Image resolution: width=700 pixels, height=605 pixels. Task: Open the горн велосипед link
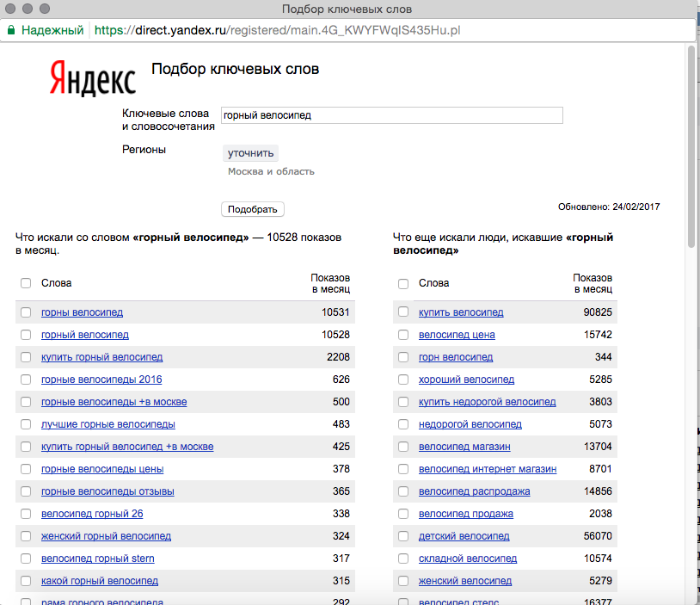(456, 357)
